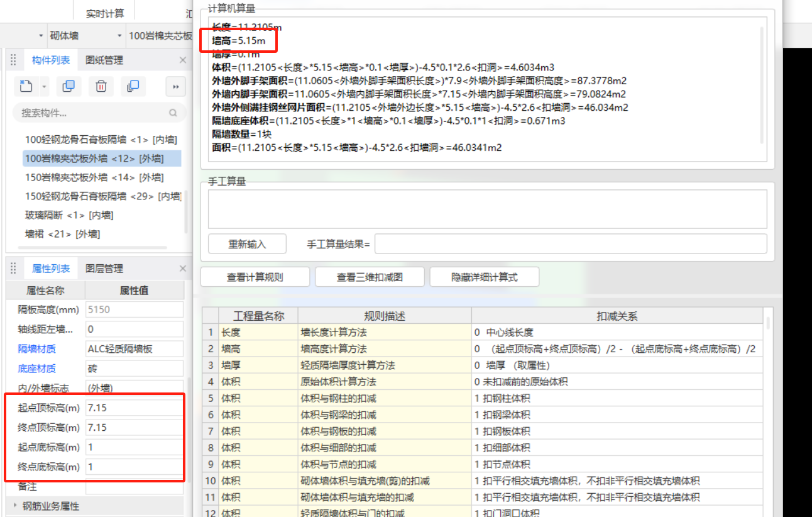Click the 隔板高度 value field 5150
Viewport: 812px width, 517px height.
point(134,309)
